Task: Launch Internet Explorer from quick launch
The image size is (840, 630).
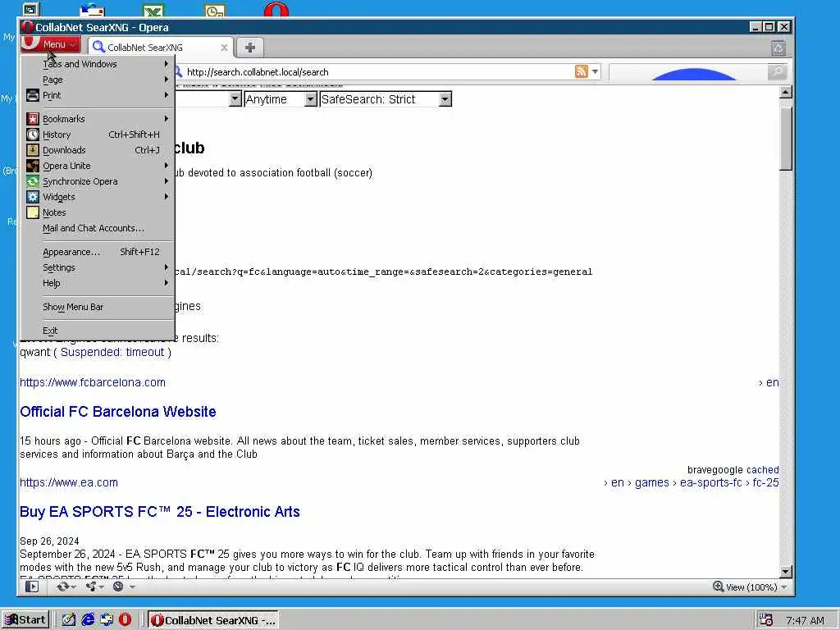Action: pyautogui.click(x=88, y=620)
